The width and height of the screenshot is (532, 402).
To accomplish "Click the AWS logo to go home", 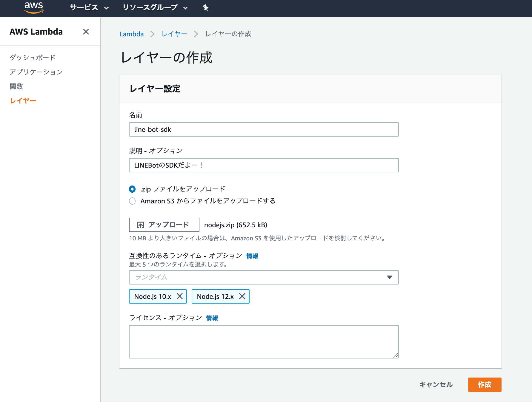I will (x=33, y=8).
